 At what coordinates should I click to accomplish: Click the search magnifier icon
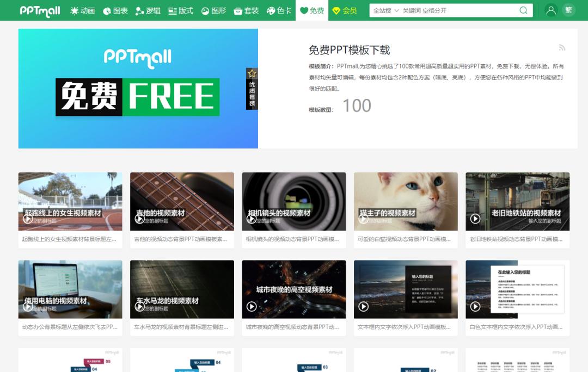tap(523, 10)
